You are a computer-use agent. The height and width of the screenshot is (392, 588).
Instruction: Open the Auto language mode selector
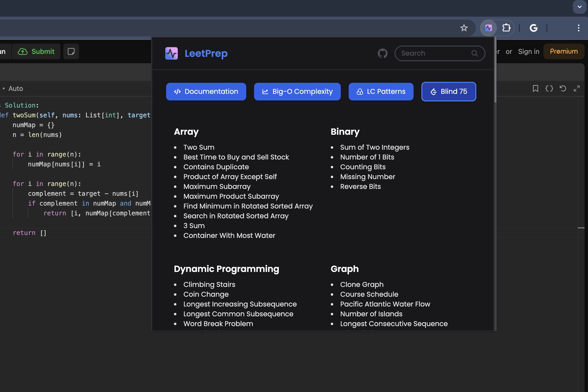pyautogui.click(x=15, y=88)
